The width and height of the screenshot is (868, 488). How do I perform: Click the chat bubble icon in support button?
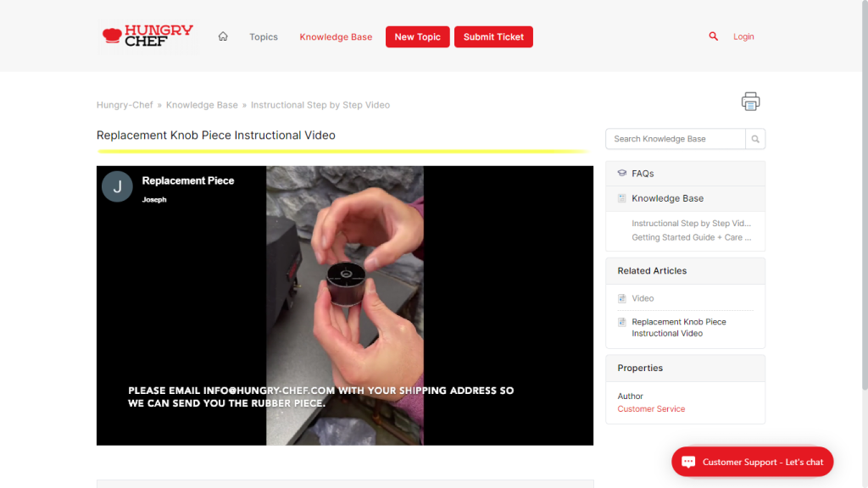pos(688,462)
